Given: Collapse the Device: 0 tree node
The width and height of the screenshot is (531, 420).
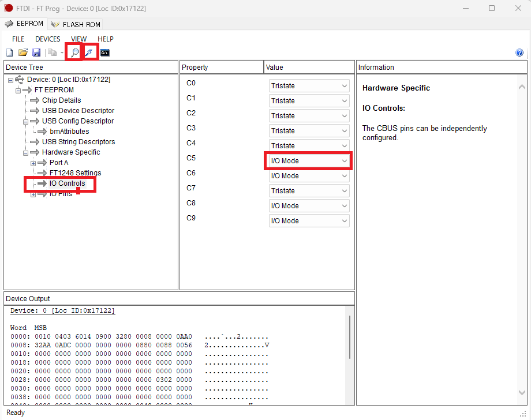Looking at the screenshot, I should coord(10,80).
